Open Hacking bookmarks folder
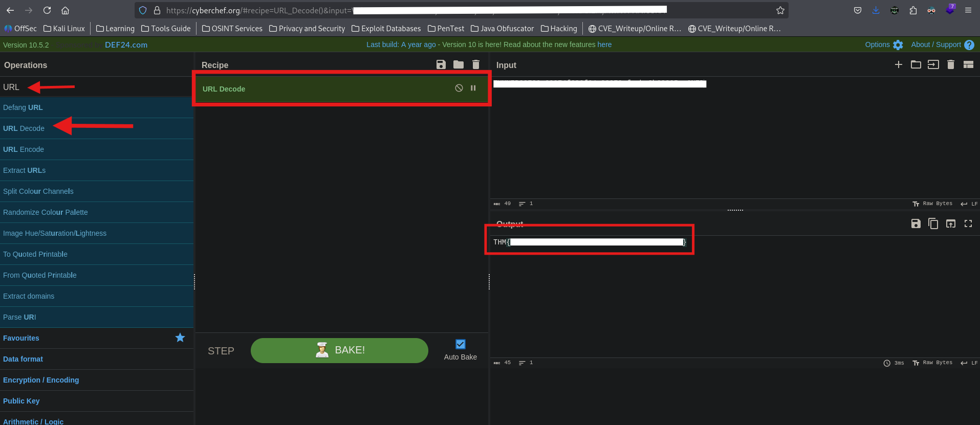 (x=559, y=29)
